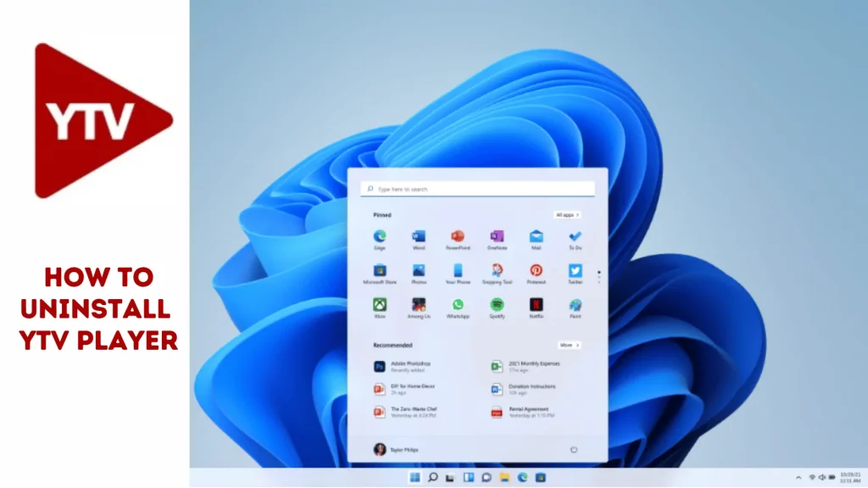Open WhatsApp from pinned apps
Viewport: 868px width, 488px height.
pos(458,304)
